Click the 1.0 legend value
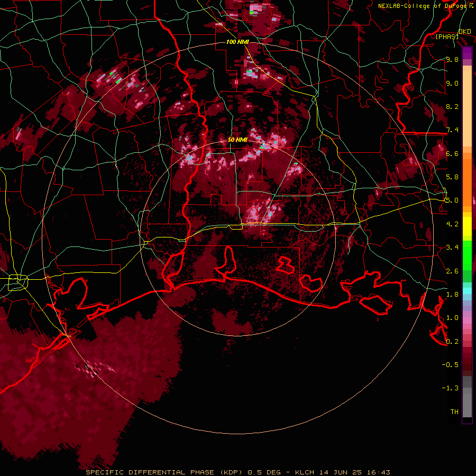The height and width of the screenshot is (476, 476). [x=452, y=318]
